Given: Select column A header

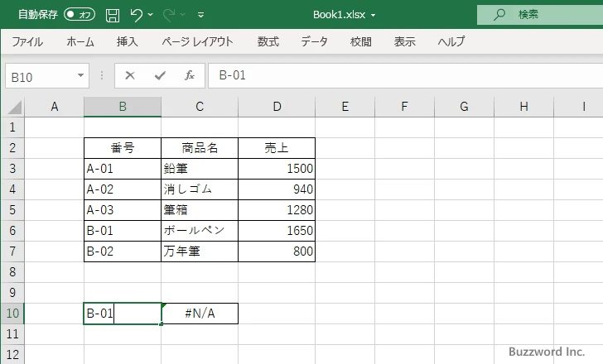Looking at the screenshot, I should pyautogui.click(x=54, y=107).
